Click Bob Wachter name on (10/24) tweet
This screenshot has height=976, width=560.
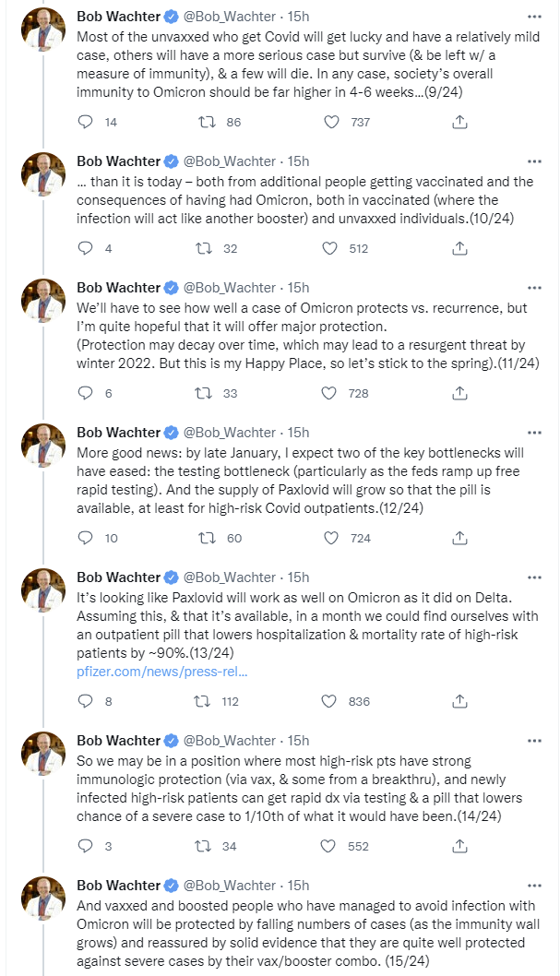tap(118, 161)
